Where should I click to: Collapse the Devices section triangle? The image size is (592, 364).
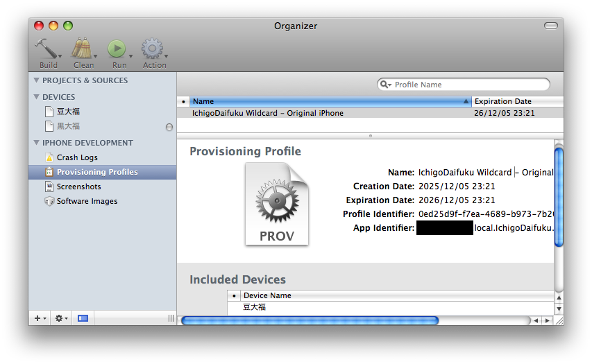[x=36, y=97]
